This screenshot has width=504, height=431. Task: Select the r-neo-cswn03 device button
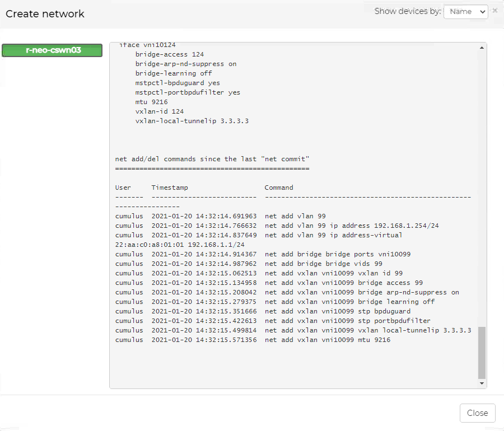pos(52,50)
